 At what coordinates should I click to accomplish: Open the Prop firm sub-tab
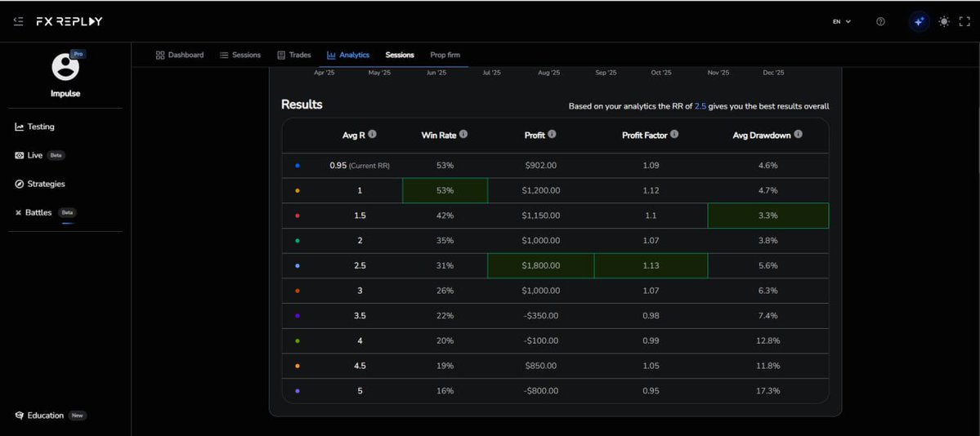(445, 55)
